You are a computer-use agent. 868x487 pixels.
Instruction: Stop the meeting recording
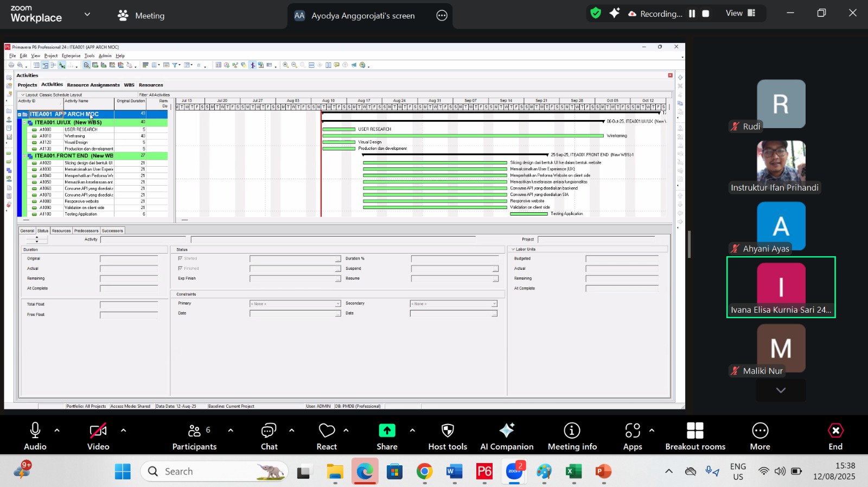706,14
